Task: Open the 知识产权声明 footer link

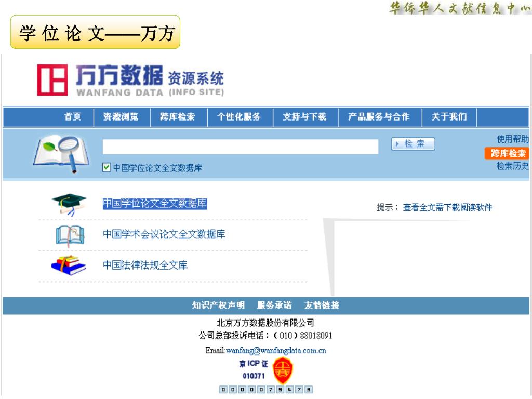Action: click(x=218, y=305)
